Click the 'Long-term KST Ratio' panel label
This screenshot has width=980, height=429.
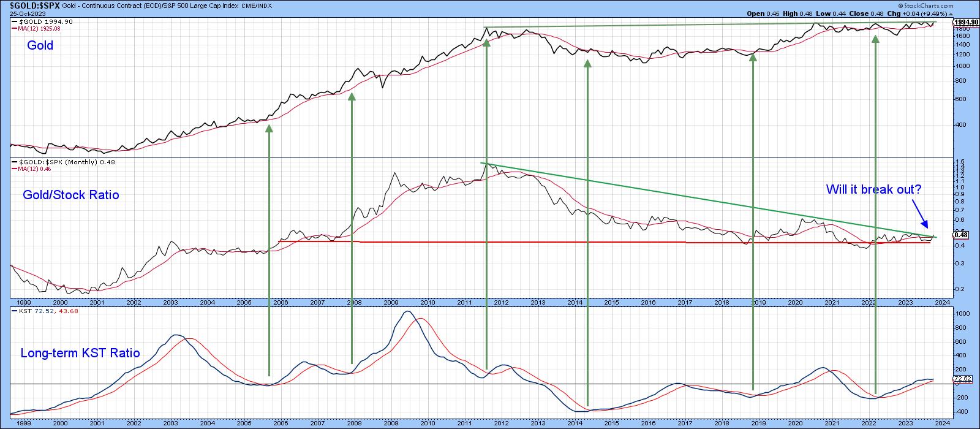[x=80, y=354]
